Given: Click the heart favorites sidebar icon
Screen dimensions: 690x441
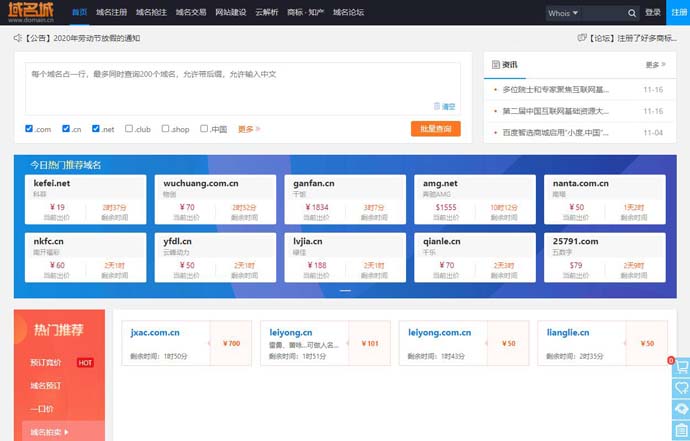Looking at the screenshot, I should point(682,388).
